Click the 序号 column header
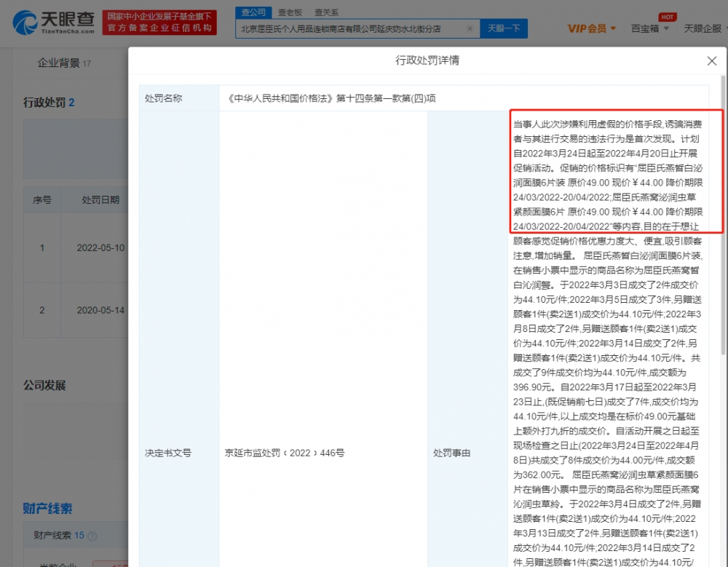 pyautogui.click(x=41, y=200)
